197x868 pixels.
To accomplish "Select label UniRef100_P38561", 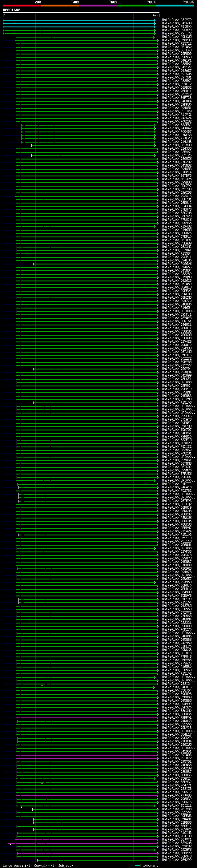I will tap(177, 64).
